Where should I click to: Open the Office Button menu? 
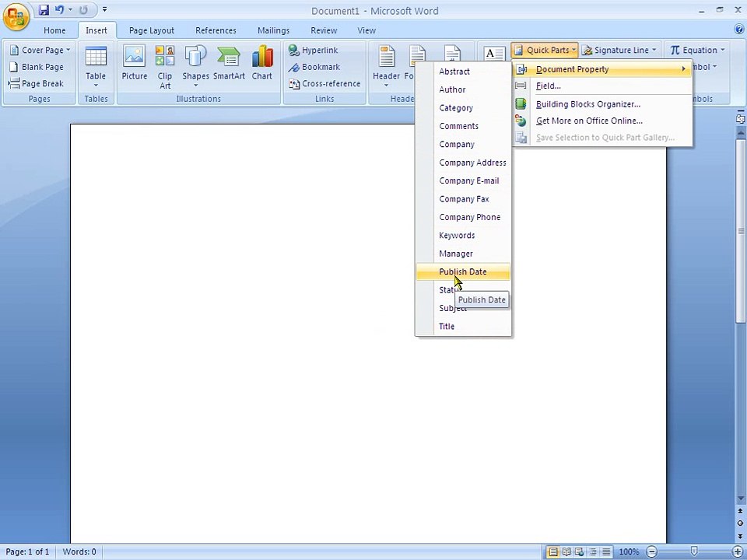pyautogui.click(x=16, y=16)
